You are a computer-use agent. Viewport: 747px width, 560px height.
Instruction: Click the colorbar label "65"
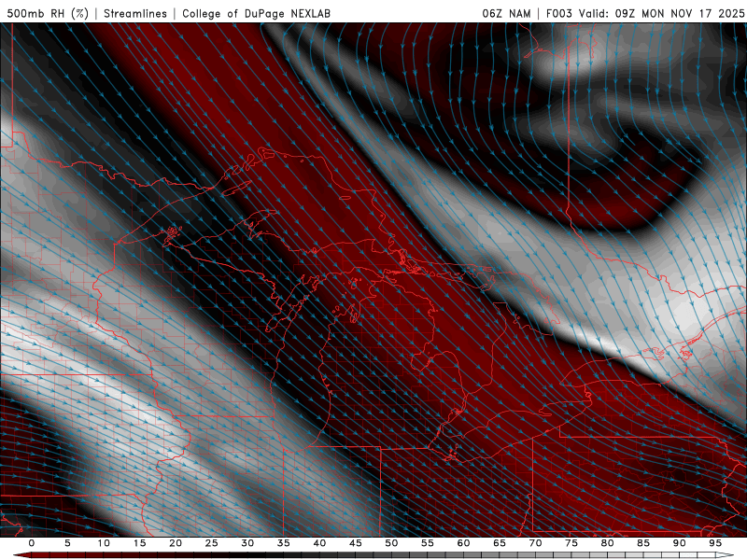pos(500,543)
